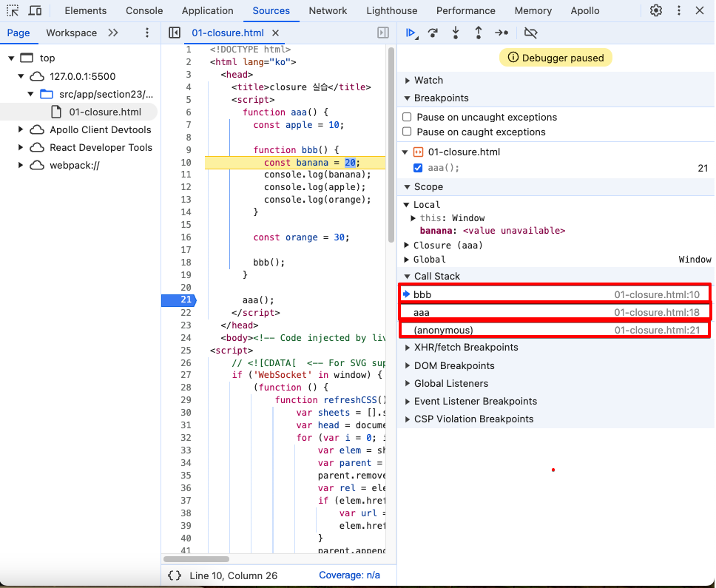Expand the this: Window object
The image size is (716, 588).
(x=413, y=218)
